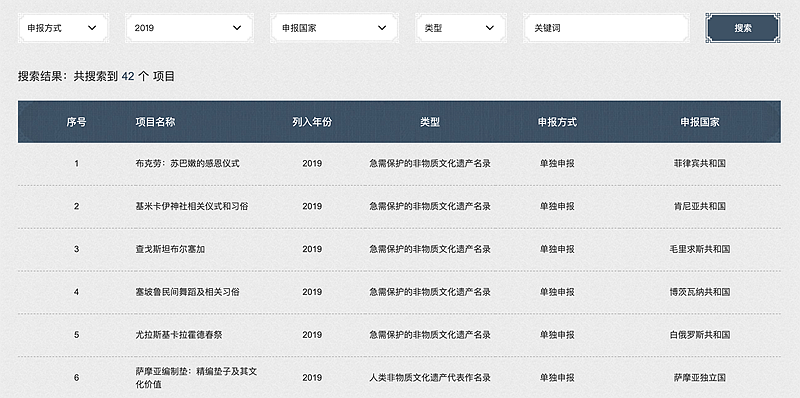Click the 搜索 search button
The image size is (800, 398).
743,28
